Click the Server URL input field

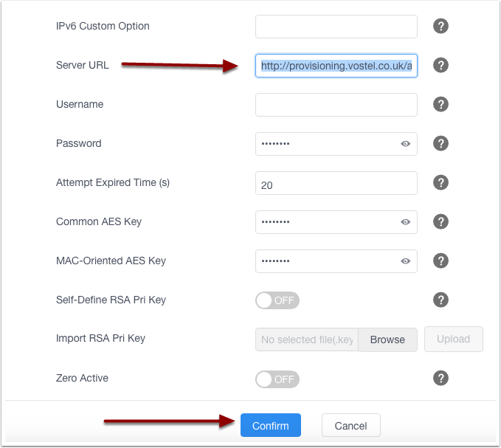[x=336, y=66]
